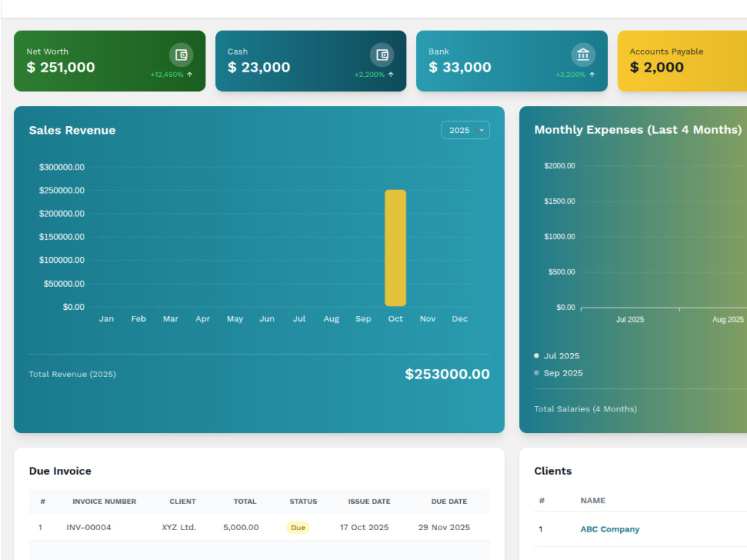The height and width of the screenshot is (560, 747).
Task: Click the yellow October revenue bar
Action: coord(395,248)
